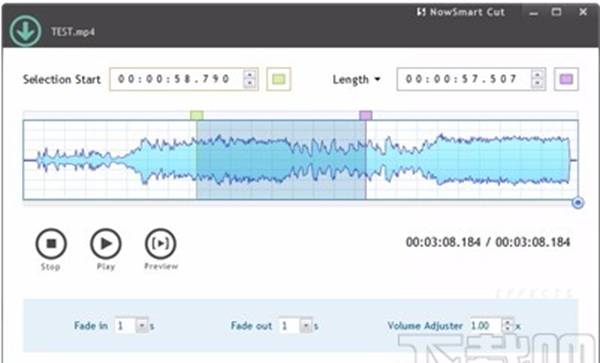
Task: Click inside the Length time field
Action: [x=464, y=79]
